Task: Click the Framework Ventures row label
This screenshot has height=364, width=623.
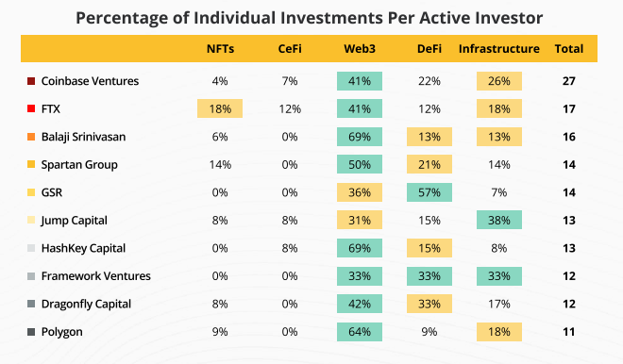Action: [x=96, y=276]
